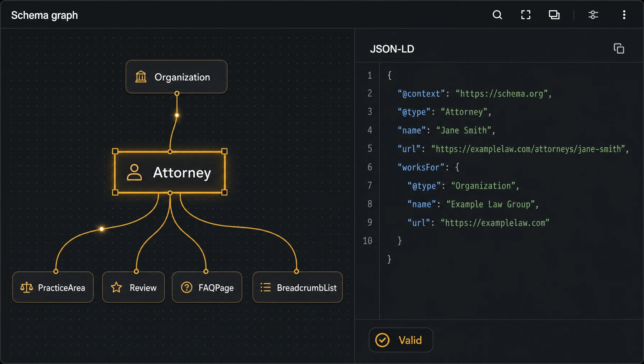Click line number 10 in gutter
Image resolution: width=644 pixels, height=364 pixels.
(367, 241)
